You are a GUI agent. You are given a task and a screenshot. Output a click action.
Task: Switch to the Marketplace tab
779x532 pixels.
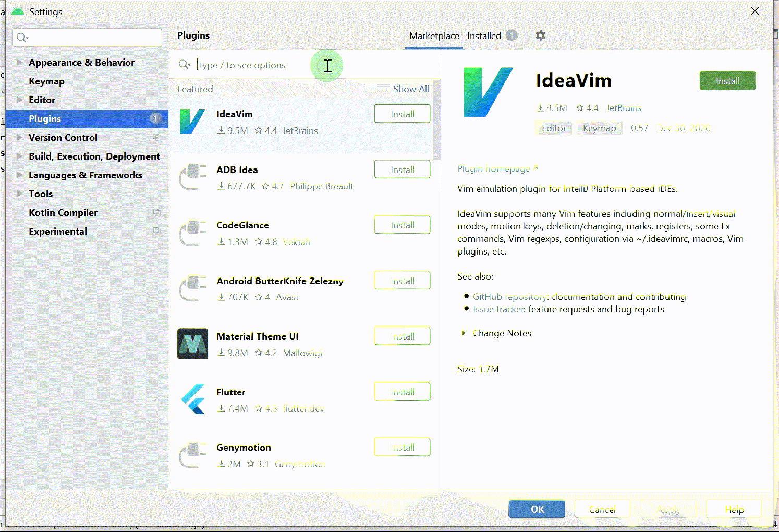(x=434, y=36)
